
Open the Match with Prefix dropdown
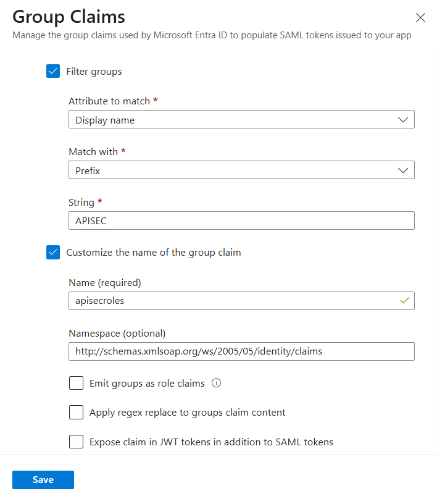click(241, 170)
